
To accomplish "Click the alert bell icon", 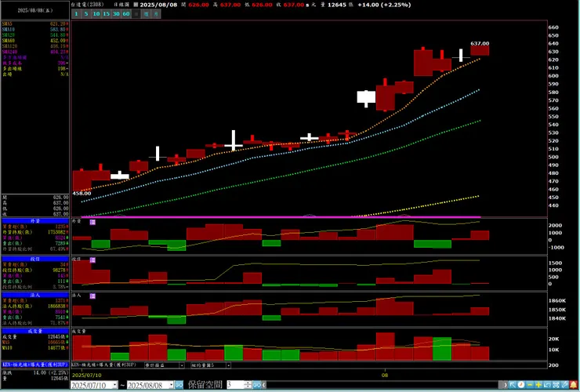I will tap(574, 385).
